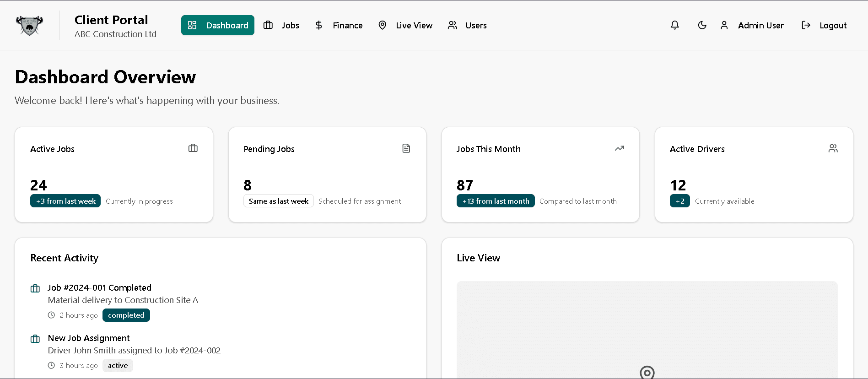868x379 pixels.
Task: Click the Pending Jobs count 8
Action: [248, 185]
